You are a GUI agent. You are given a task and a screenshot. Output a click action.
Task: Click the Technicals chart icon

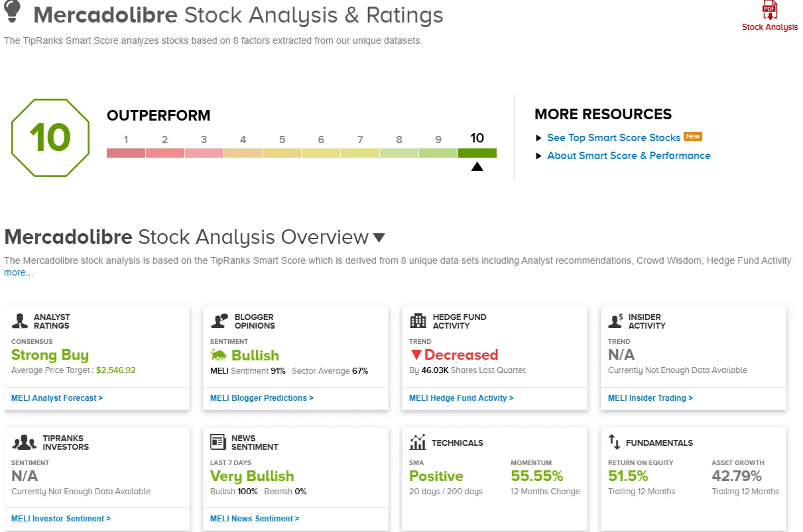tap(418, 442)
